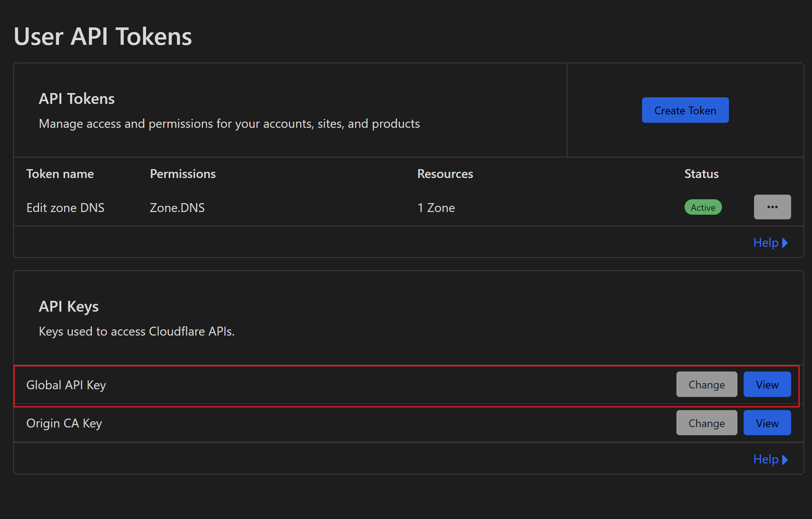The image size is (812, 519).
Task: Open Help in the API Tokens section
Action: (766, 242)
